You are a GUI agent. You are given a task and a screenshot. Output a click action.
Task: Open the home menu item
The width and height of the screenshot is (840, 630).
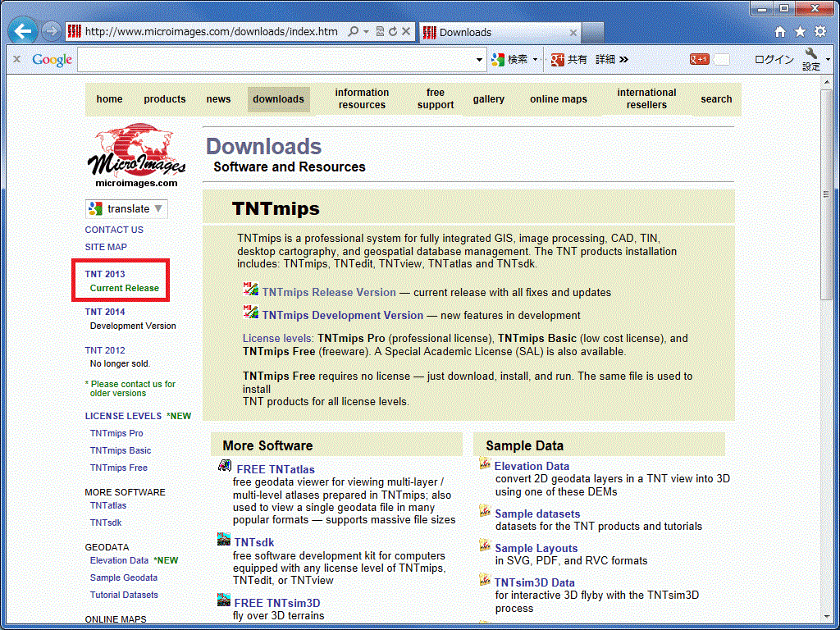pyautogui.click(x=109, y=99)
